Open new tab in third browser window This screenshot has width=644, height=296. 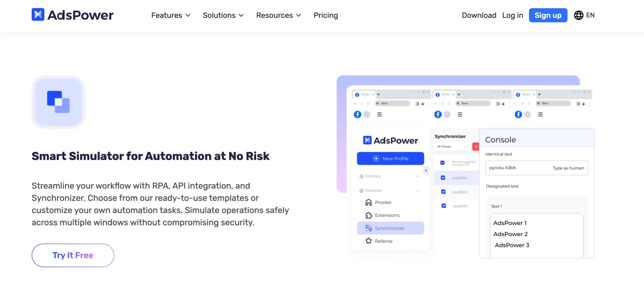[539, 94]
